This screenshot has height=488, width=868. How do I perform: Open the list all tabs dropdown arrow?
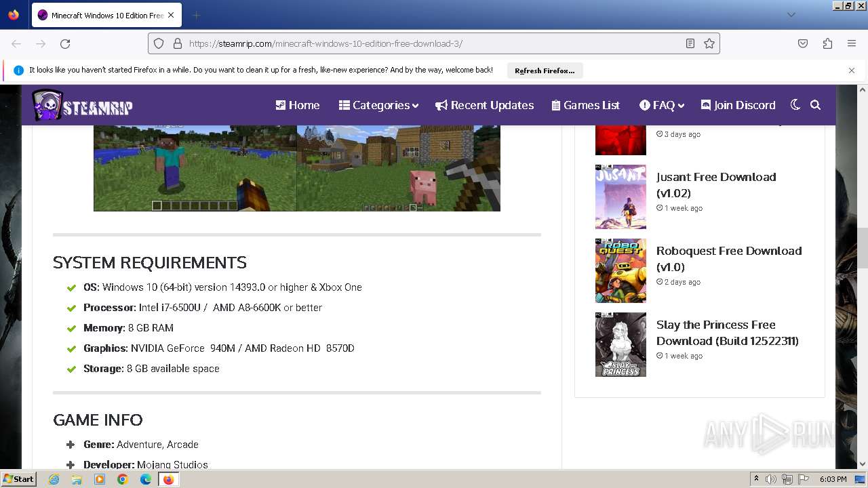pyautogui.click(x=791, y=15)
